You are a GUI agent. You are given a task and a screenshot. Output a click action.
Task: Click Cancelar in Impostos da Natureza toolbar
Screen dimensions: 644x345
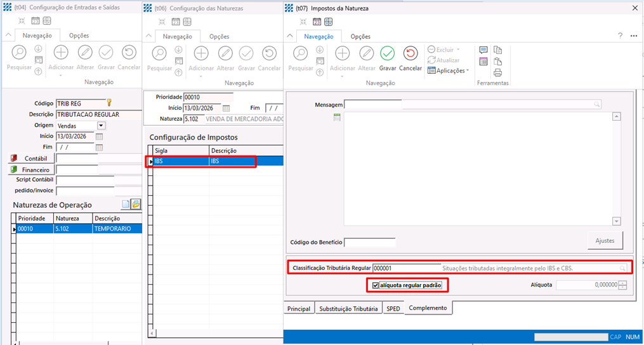[x=411, y=57]
